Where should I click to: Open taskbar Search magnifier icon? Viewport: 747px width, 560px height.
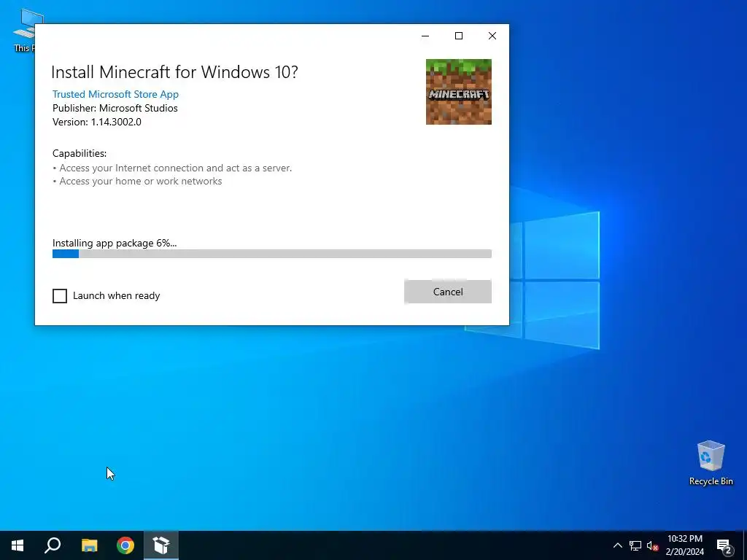(x=53, y=545)
